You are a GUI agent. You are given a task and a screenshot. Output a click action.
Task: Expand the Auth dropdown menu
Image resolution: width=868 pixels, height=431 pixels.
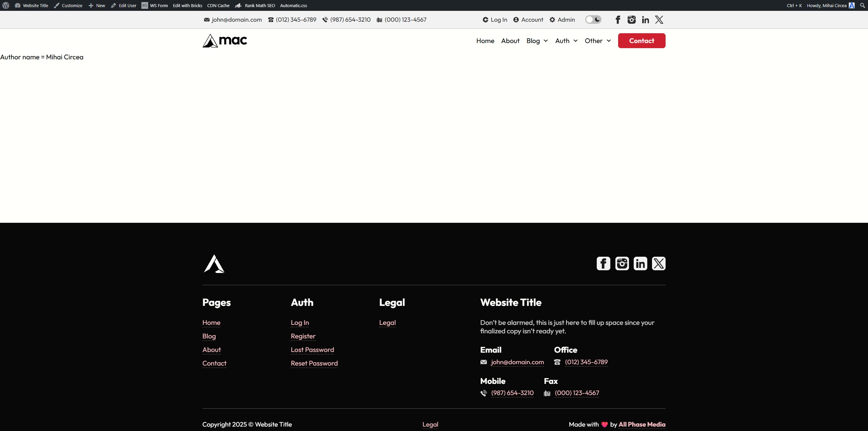(x=566, y=41)
